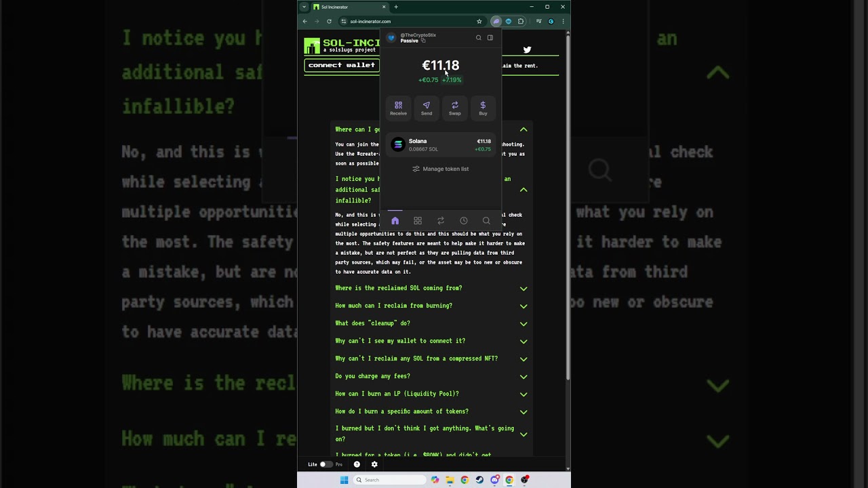
Task: Click the blue round extension icon in the toolbar
Action: (509, 21)
